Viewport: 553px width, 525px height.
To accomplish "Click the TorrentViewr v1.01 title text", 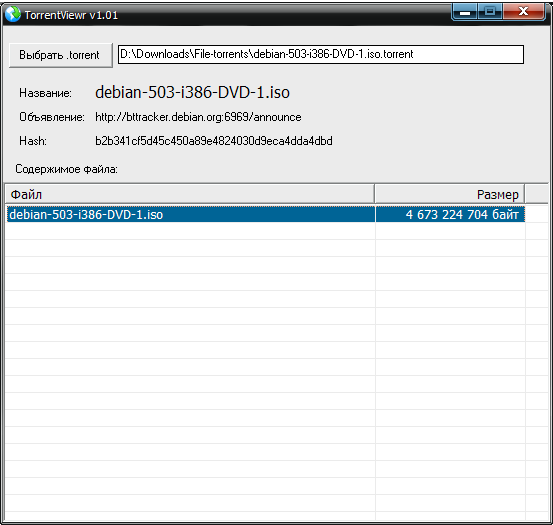I will [x=71, y=15].
